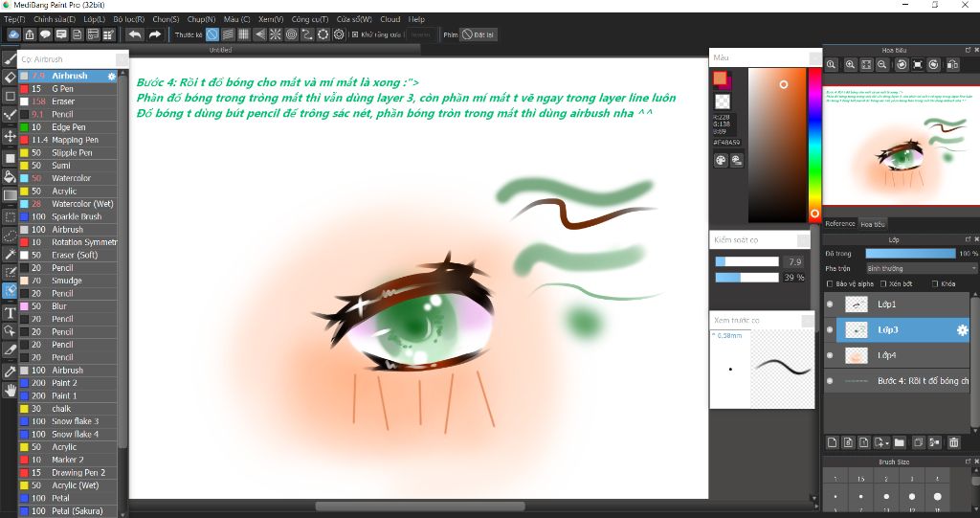This screenshot has width=980, height=518.
Task: Select the Hand pan tool
Action: coord(10,391)
